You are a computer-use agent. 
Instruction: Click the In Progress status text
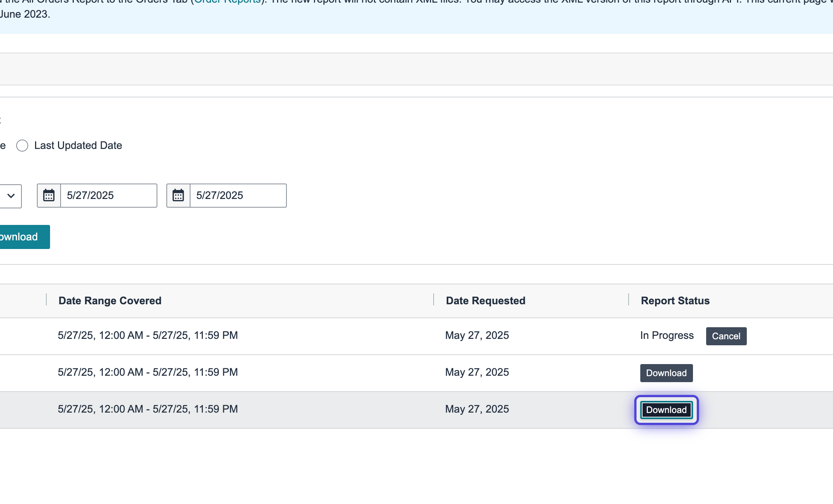pyautogui.click(x=667, y=335)
